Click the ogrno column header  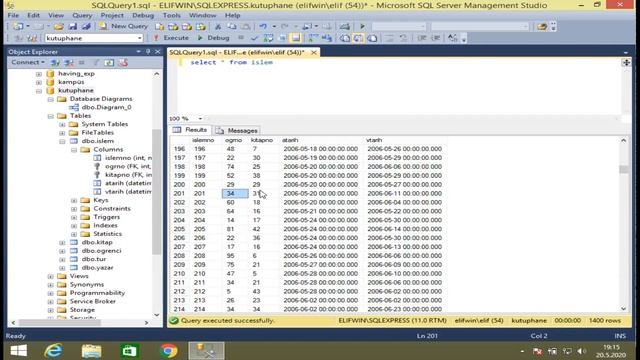(233, 140)
